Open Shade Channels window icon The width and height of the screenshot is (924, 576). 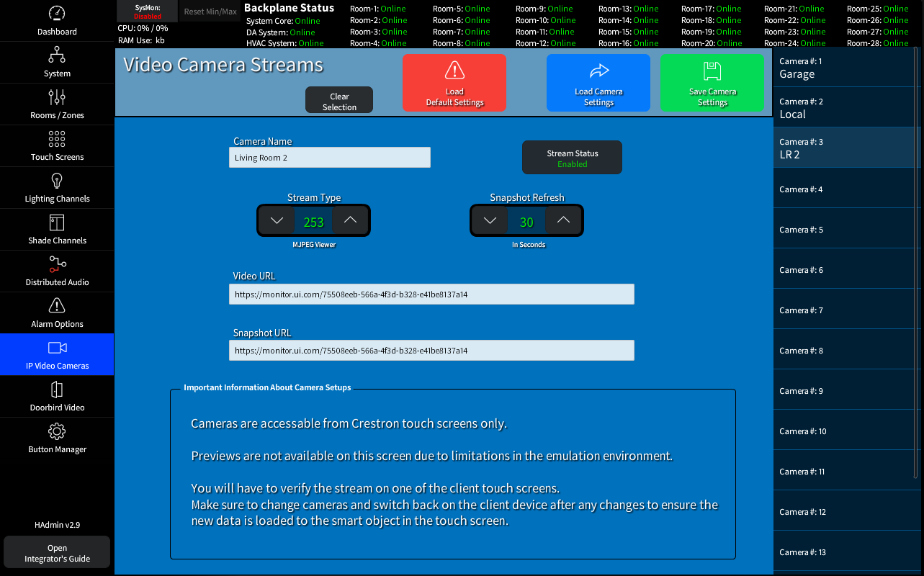[x=57, y=222]
